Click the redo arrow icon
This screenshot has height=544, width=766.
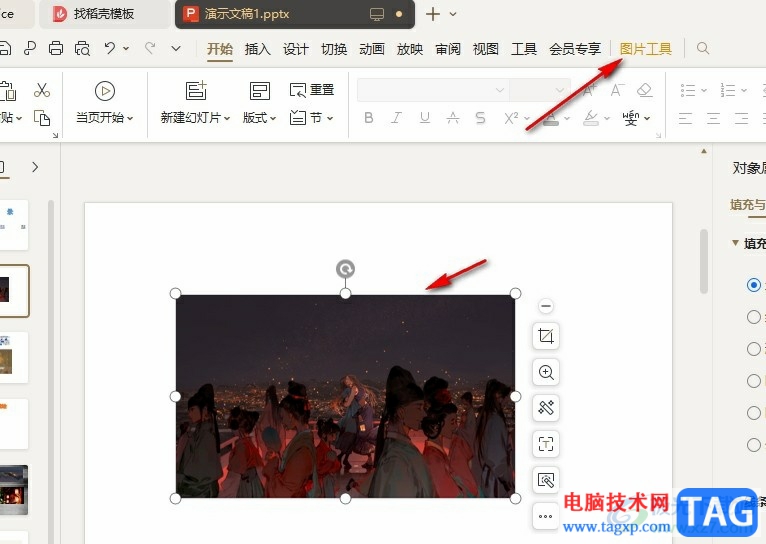[150, 48]
